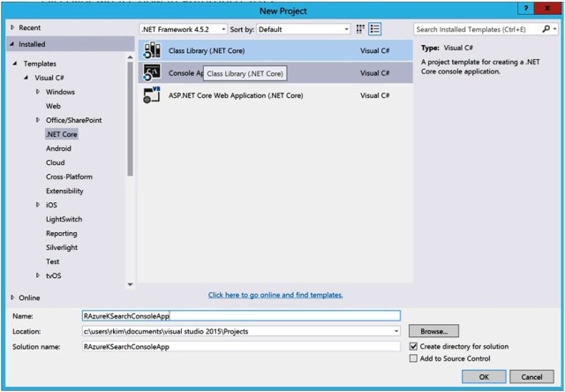The height and width of the screenshot is (392, 565).
Task: Collapse the Visual C# tree node
Action: (x=26, y=78)
